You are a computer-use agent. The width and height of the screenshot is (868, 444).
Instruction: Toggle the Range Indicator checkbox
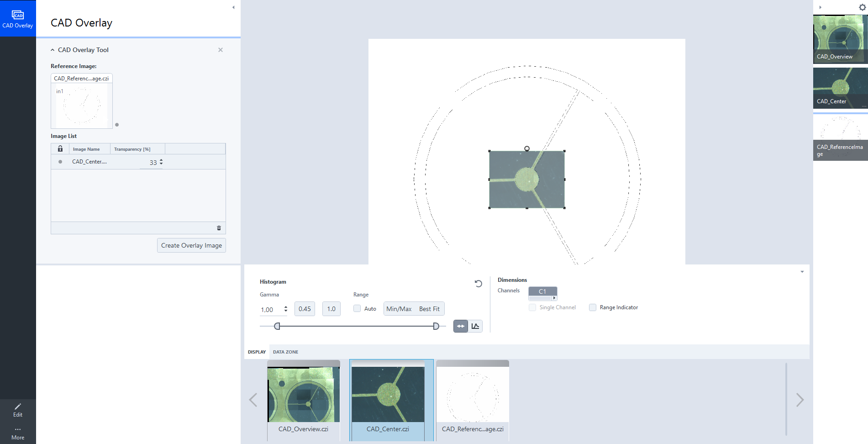coord(592,307)
